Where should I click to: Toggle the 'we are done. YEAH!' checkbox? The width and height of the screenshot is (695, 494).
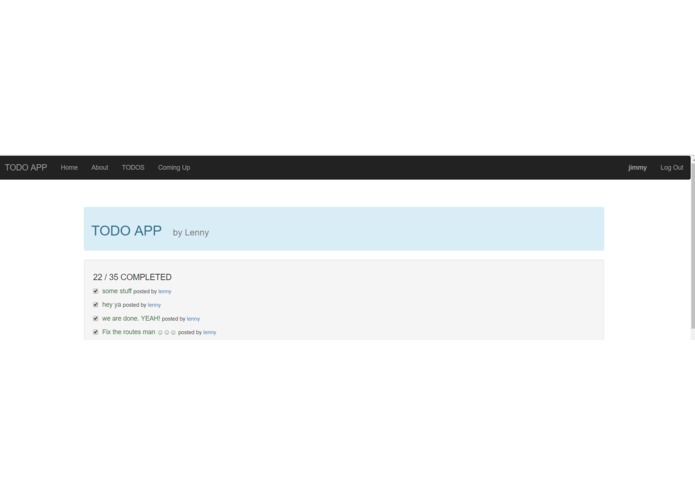tap(95, 319)
